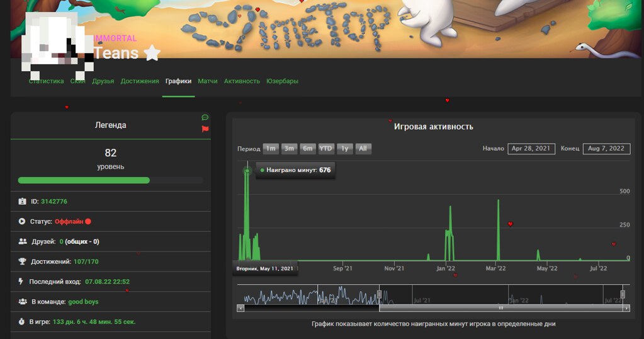Click the chart scrollbar right arrow
The width and height of the screenshot is (644, 339).
(626, 308)
